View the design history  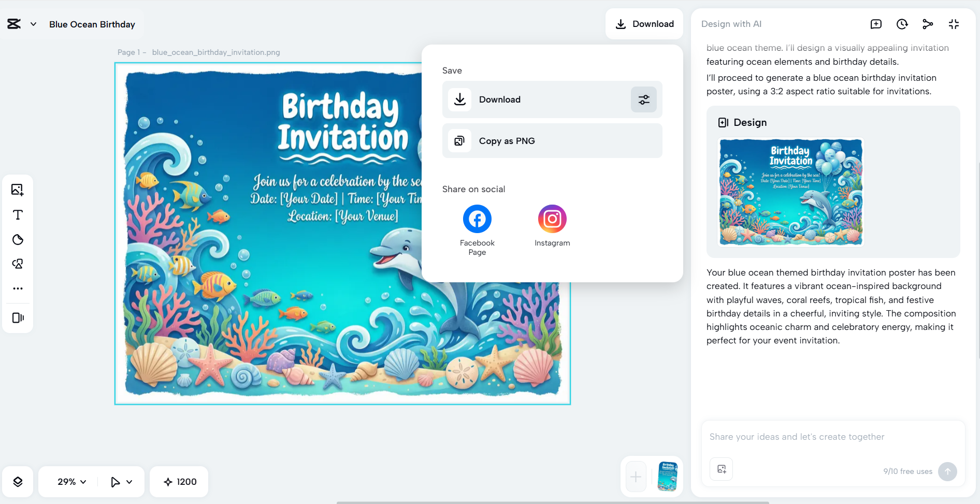coord(902,24)
